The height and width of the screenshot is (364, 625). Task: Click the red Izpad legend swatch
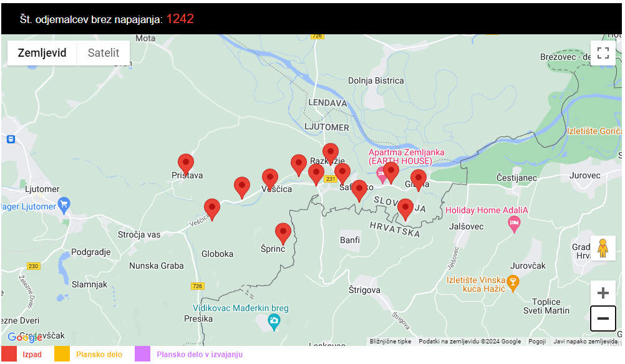click(x=9, y=354)
